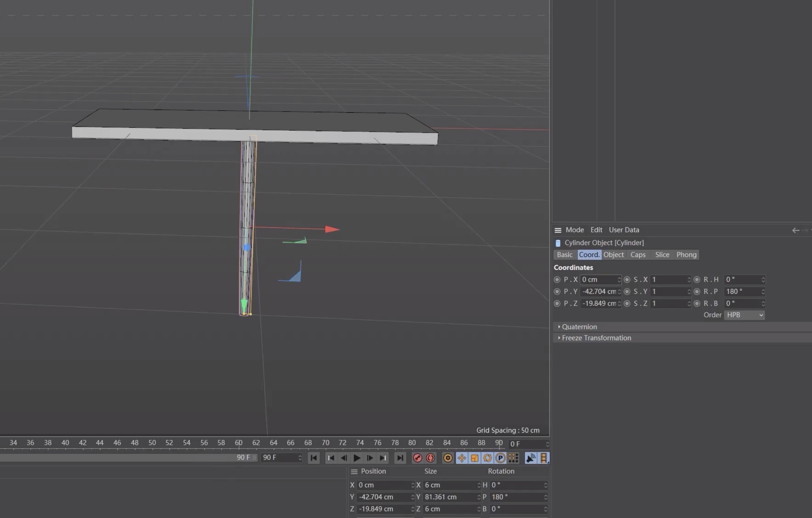
Task: Adjust the Size Y 81.361 cm stepper
Action: coord(478,497)
